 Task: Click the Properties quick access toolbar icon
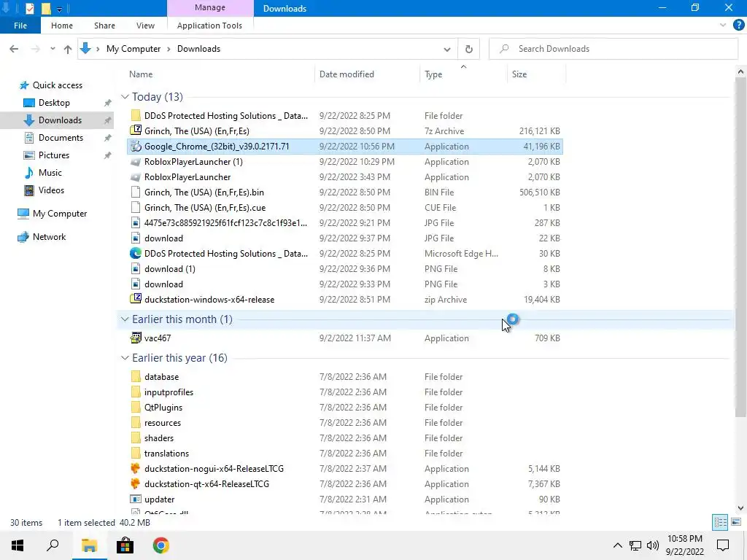point(29,8)
